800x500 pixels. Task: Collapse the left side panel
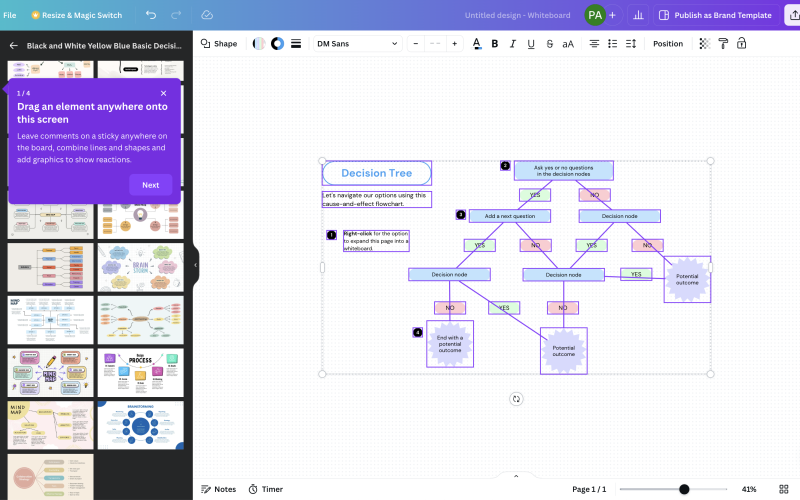196,265
